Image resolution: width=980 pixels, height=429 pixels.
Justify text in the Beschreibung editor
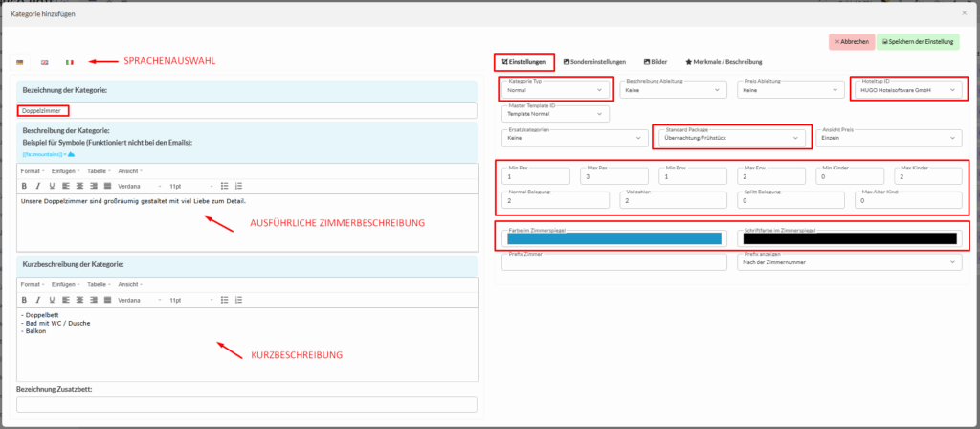(107, 185)
